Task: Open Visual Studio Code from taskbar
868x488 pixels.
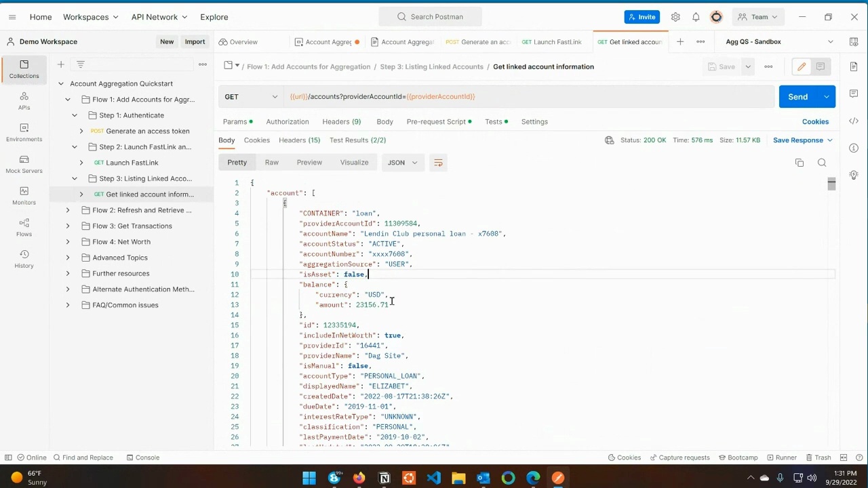Action: 433,478
